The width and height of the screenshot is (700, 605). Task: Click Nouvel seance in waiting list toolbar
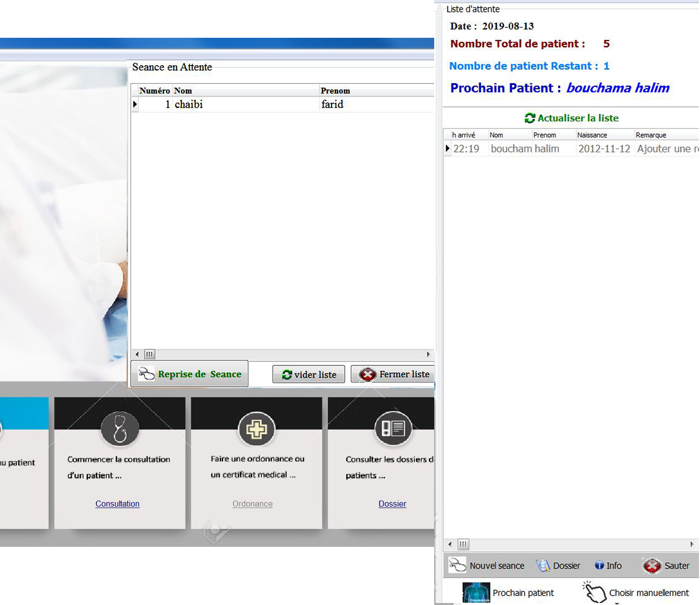point(486,566)
